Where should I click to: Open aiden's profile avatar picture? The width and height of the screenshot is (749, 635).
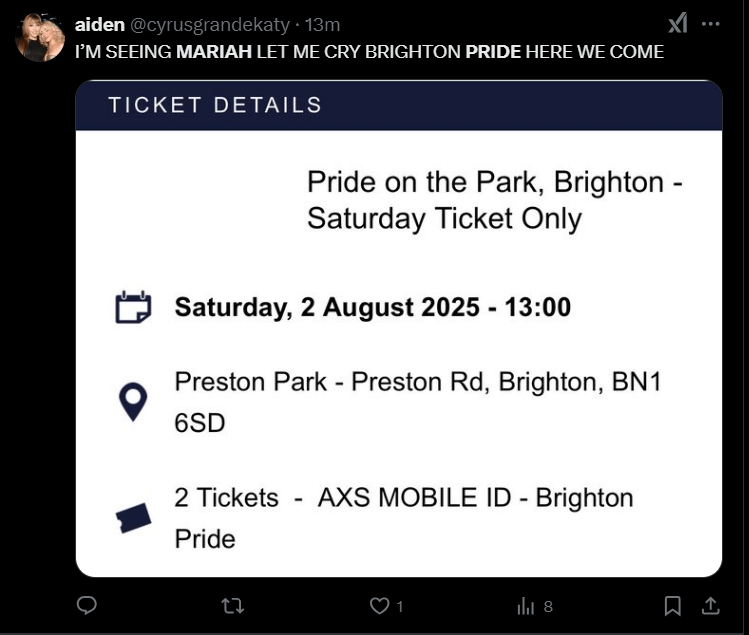(40, 37)
